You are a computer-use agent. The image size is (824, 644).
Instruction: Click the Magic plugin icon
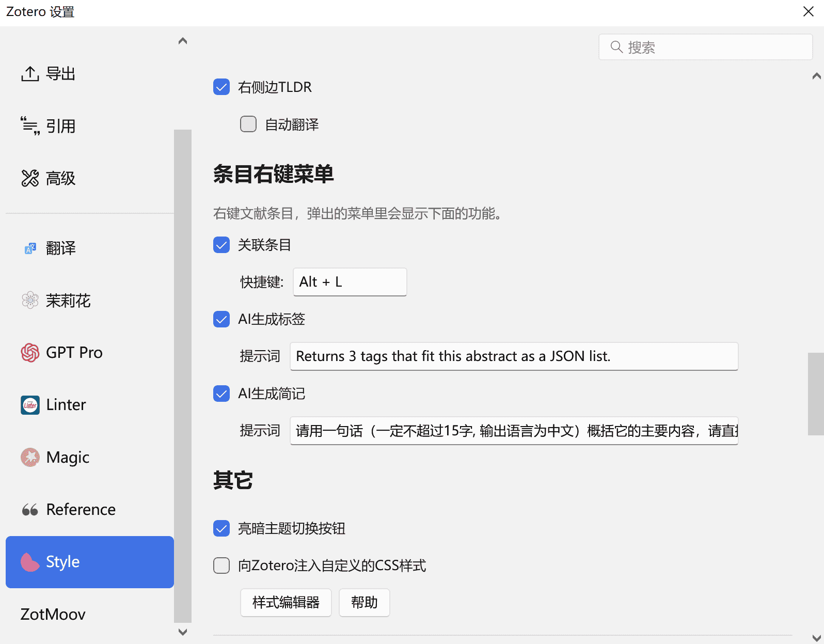tap(30, 457)
